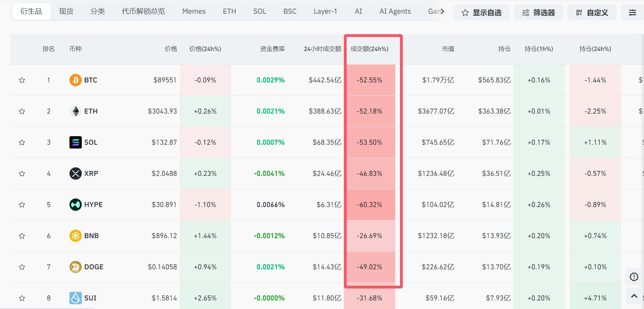Viewport: 644px width, 309px height.
Task: Toggle favorite star for HYPE row
Action: [22, 205]
